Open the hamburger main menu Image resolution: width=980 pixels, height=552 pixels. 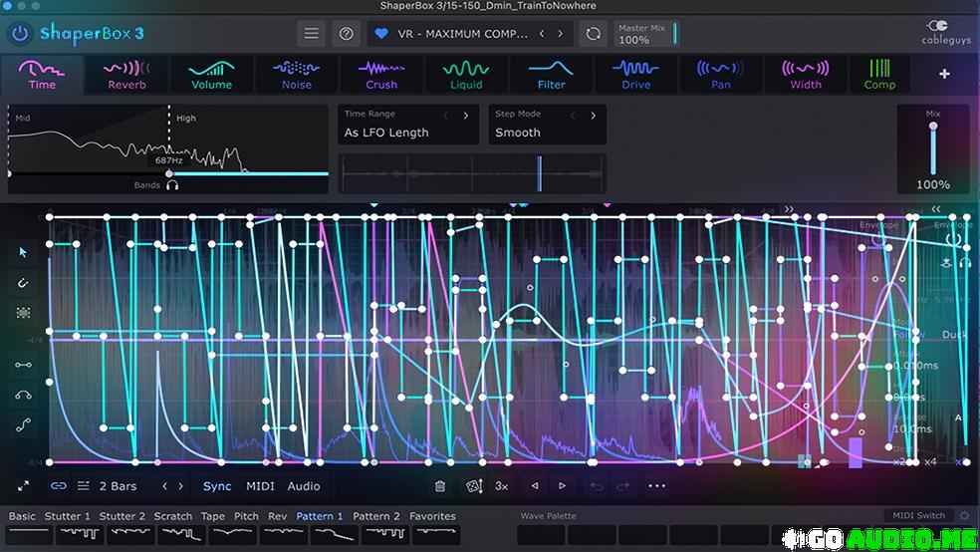[x=312, y=34]
